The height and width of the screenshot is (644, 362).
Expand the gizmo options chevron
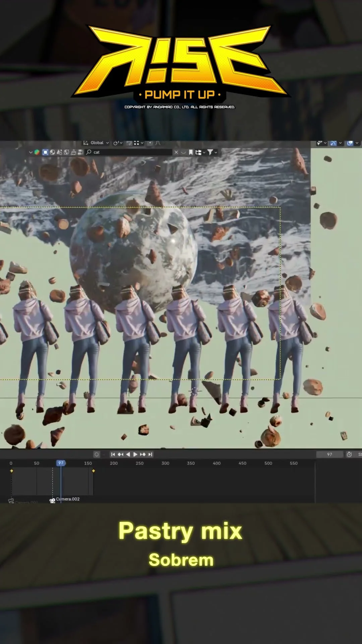(340, 143)
